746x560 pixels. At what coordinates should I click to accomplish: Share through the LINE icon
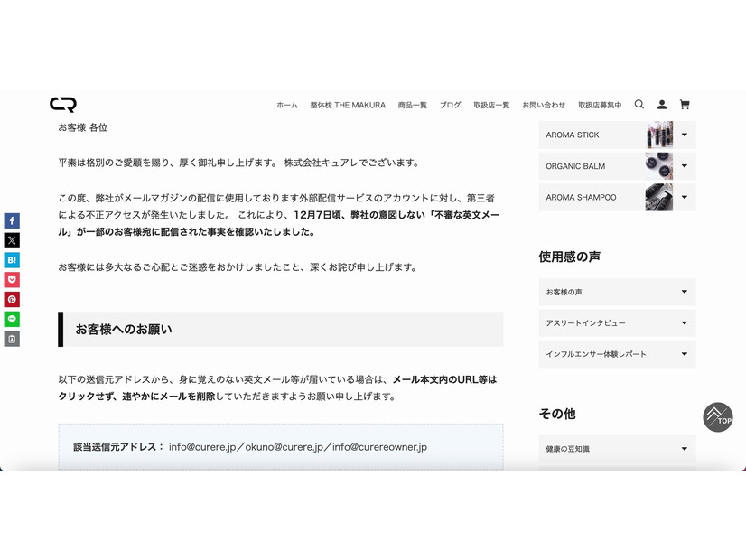(11, 319)
